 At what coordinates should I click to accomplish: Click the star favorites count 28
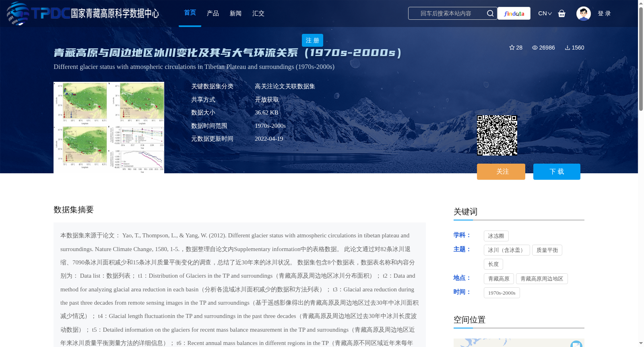click(x=516, y=48)
